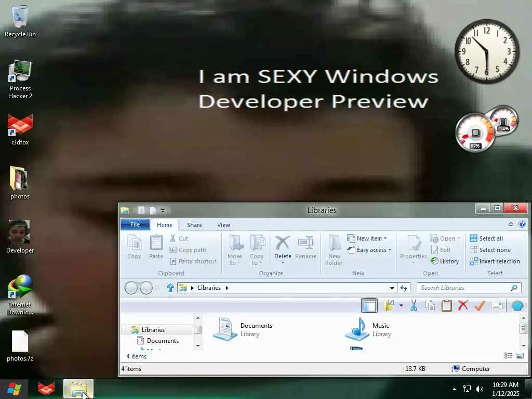Click Paste shortcut in the ribbon
The width and height of the screenshot is (532, 399).
click(x=193, y=261)
